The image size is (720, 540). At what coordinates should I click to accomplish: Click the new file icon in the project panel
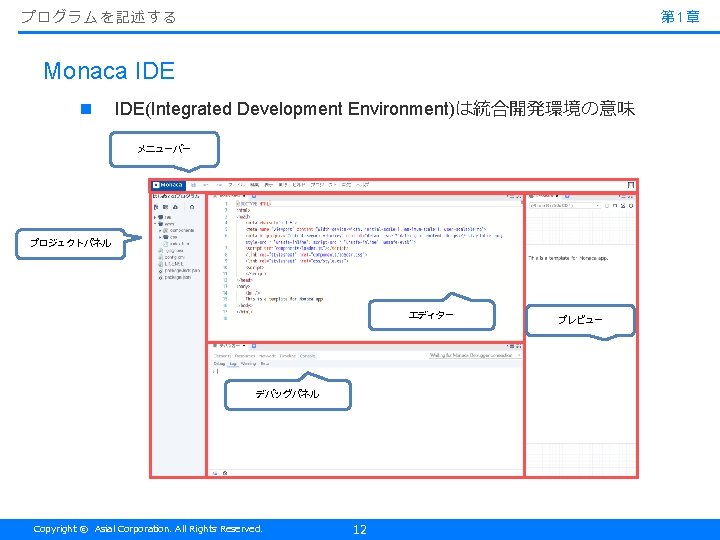[x=156, y=207]
